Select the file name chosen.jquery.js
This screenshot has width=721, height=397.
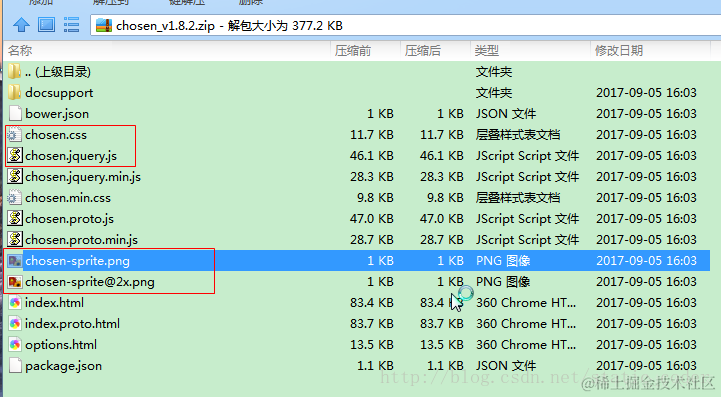(71, 156)
